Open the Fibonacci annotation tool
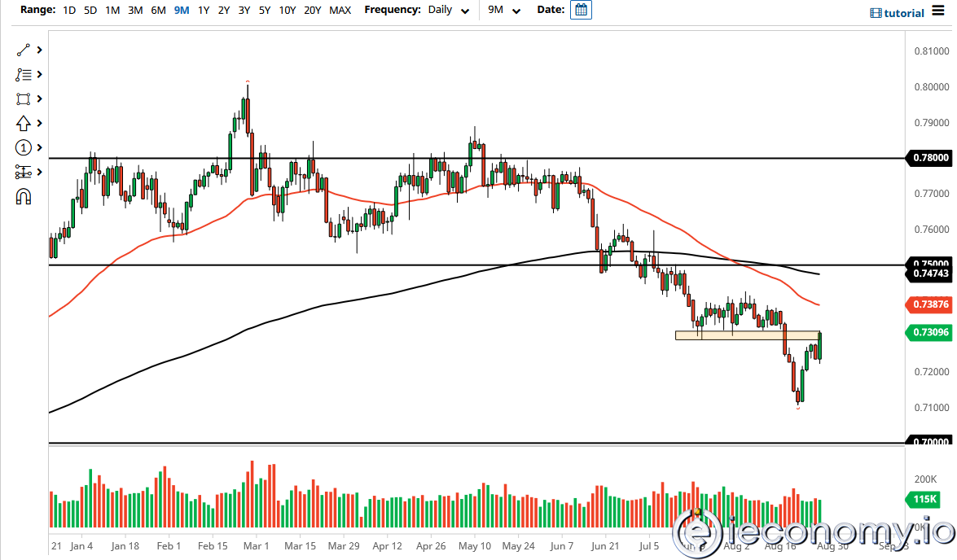This screenshot has width=957, height=560. 22,74
